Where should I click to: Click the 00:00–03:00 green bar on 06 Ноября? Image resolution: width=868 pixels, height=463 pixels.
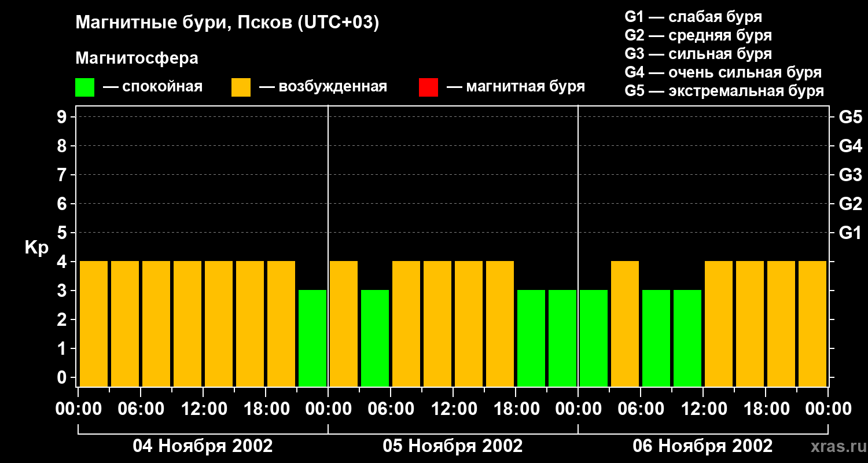coord(594,338)
